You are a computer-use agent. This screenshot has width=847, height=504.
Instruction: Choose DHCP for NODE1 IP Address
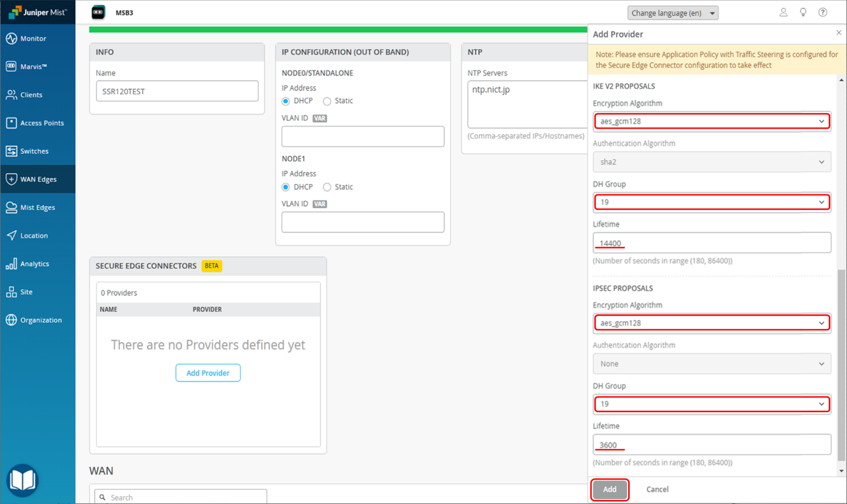click(286, 187)
